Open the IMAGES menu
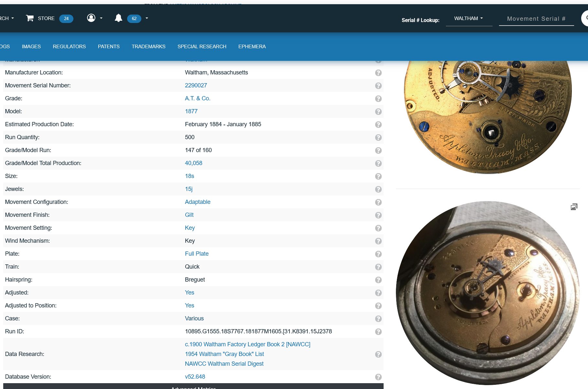The image size is (588, 389). click(x=31, y=47)
